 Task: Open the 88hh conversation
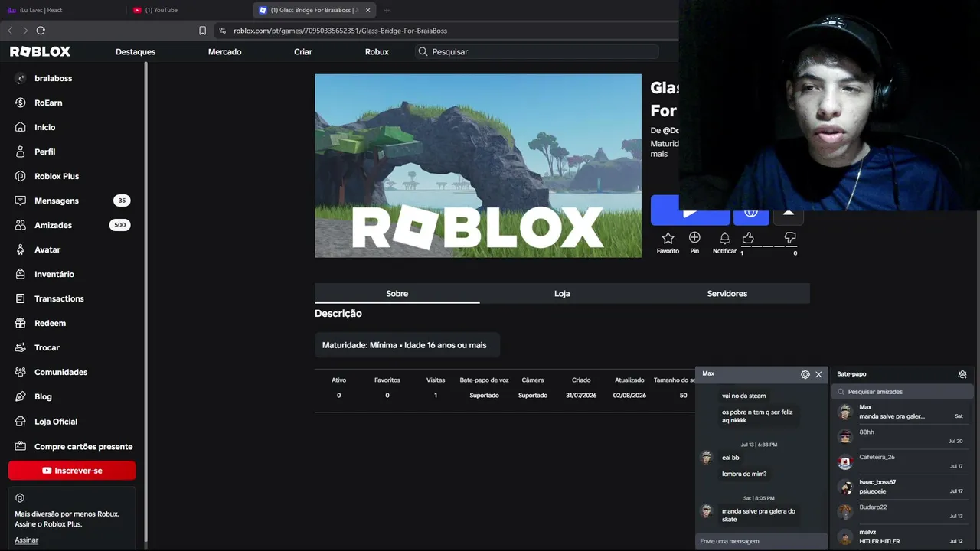pyautogui.click(x=903, y=436)
